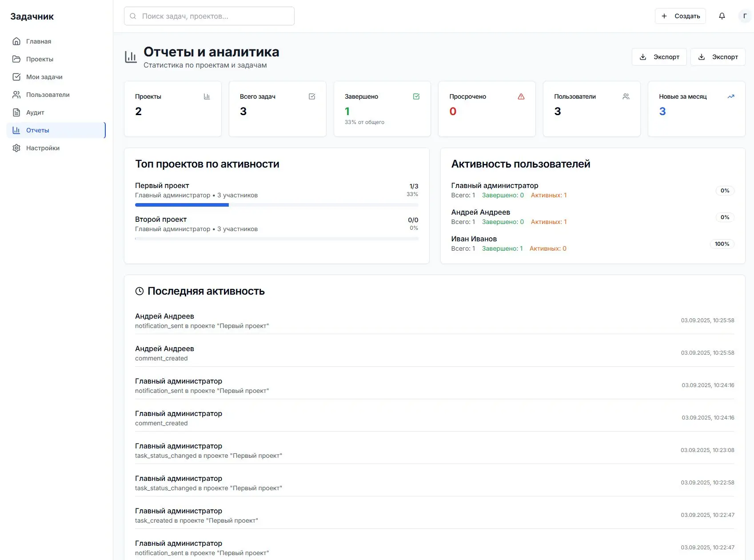Click the first Экспорт button
Viewport: 754px width, 560px height.
[659, 56]
